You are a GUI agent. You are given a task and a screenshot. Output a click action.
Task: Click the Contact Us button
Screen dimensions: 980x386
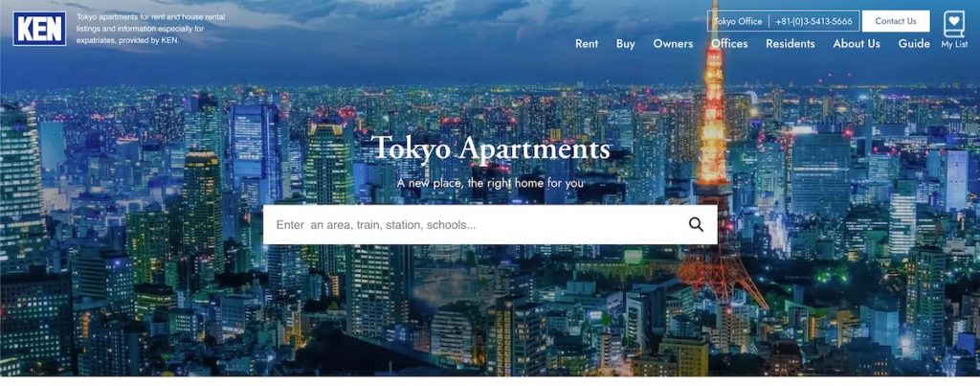coord(896,21)
